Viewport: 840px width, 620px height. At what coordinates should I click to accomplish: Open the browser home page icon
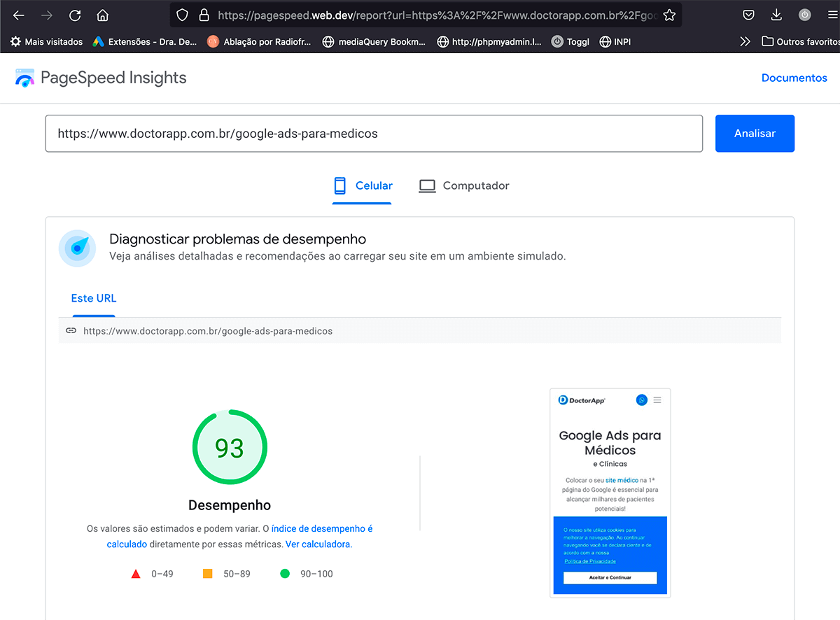[103, 15]
